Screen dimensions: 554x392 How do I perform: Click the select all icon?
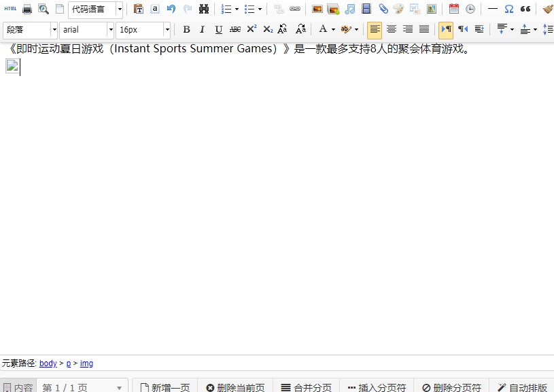click(x=155, y=9)
